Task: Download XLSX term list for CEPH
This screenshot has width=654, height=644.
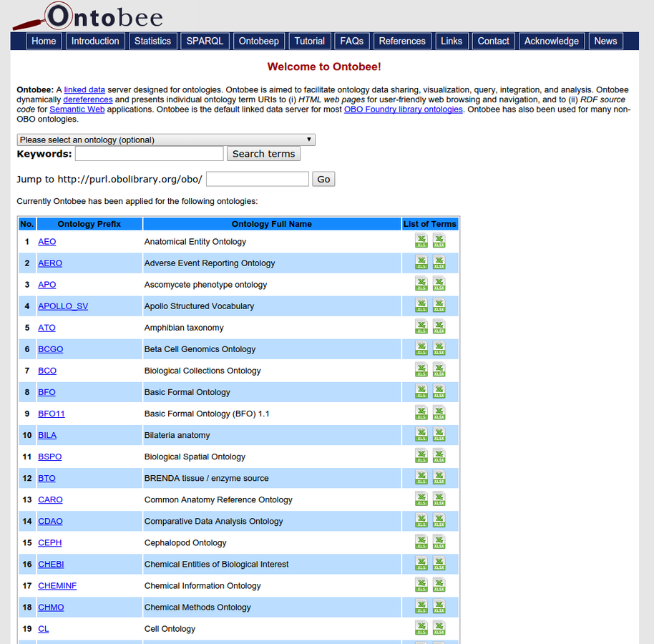Action: [x=439, y=542]
